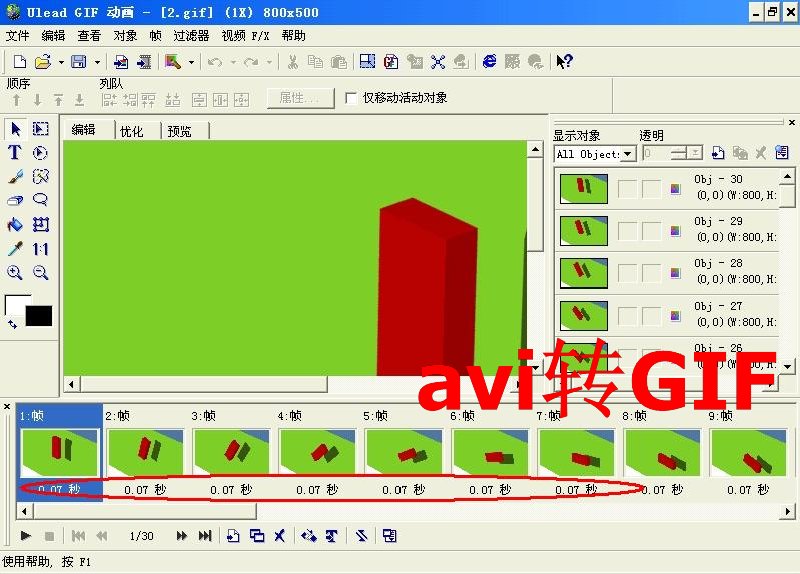Click the Cut scissors icon
The image size is (800, 574).
pos(292,62)
